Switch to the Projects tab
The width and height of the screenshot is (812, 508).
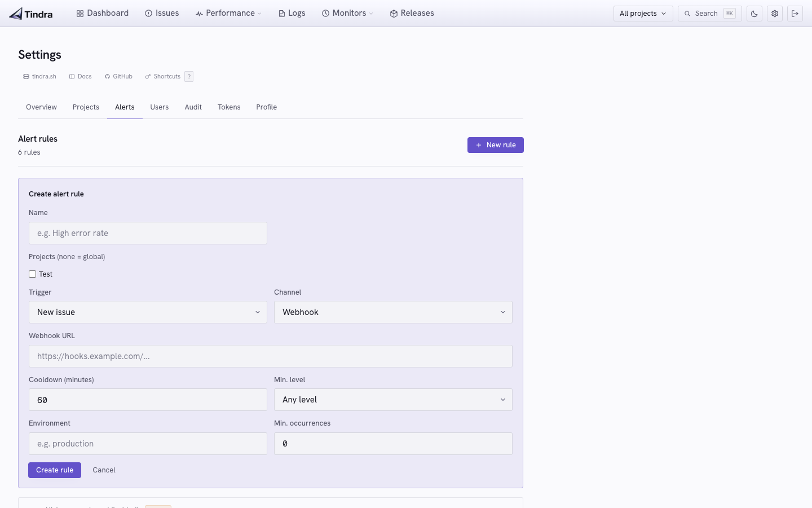pyautogui.click(x=86, y=107)
